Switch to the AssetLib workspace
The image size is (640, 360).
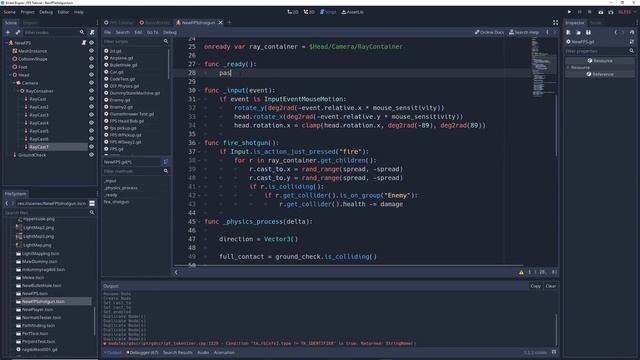tap(352, 12)
